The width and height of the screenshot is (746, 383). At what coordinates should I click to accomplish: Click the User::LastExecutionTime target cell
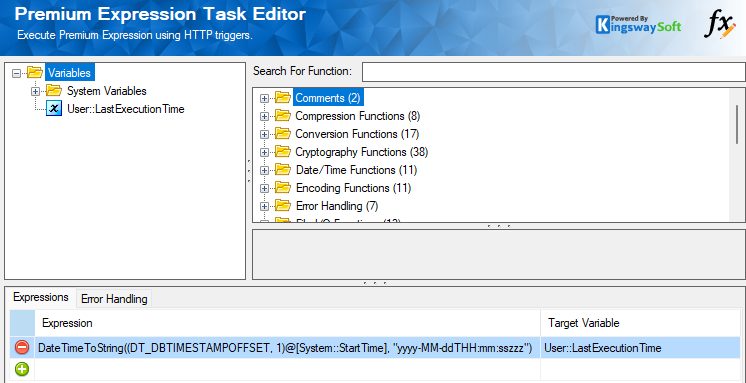tap(640, 348)
